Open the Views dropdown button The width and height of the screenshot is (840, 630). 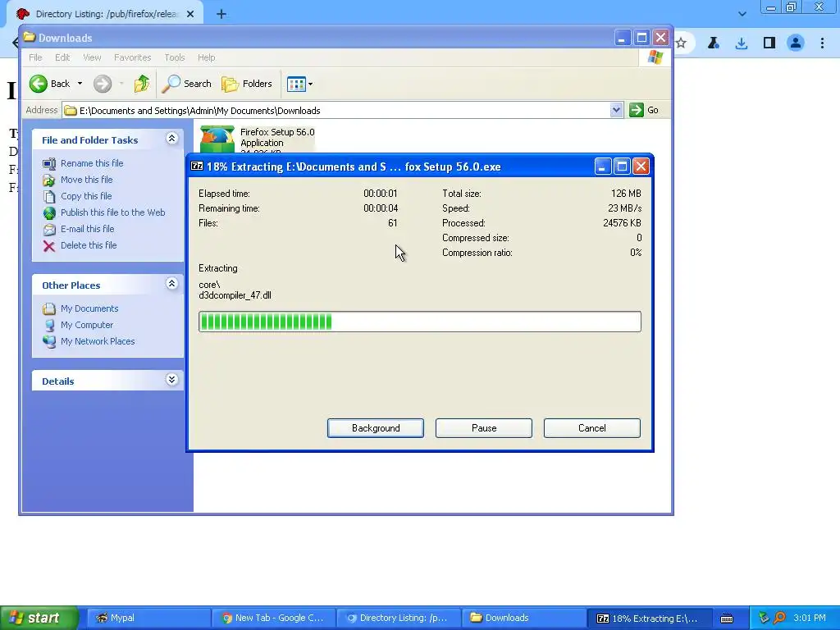tap(299, 84)
